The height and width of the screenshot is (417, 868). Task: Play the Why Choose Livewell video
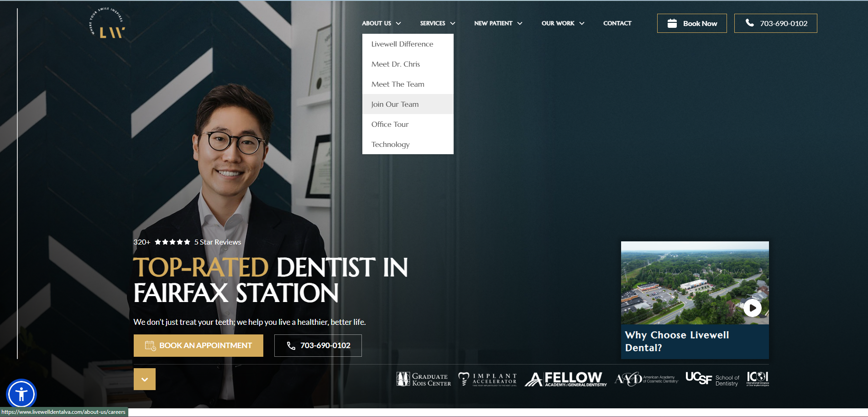point(752,308)
